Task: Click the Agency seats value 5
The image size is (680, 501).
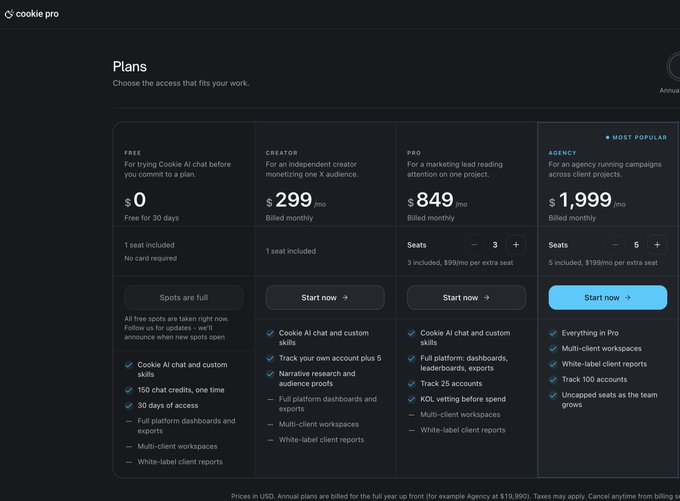Action: pyautogui.click(x=636, y=245)
